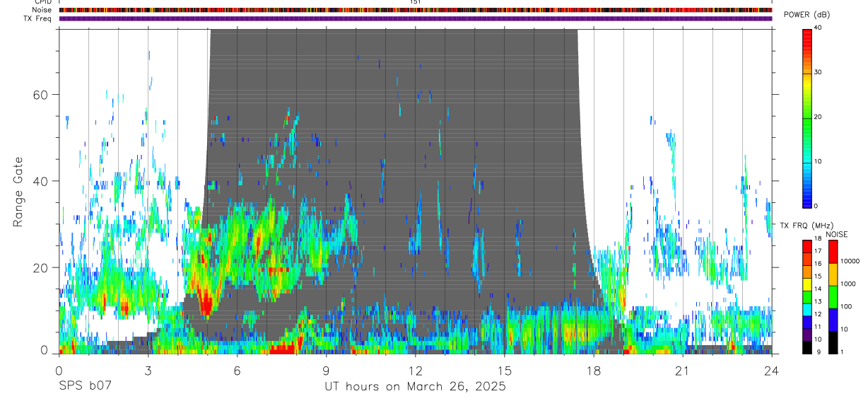Click the yellow 14 MHz frequency swatch
868x401 pixels.
click(807, 286)
